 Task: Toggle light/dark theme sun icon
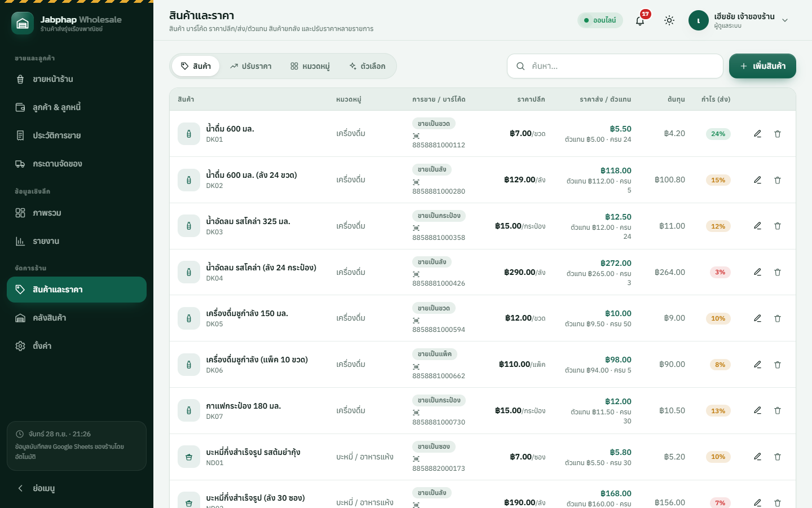[x=669, y=20]
